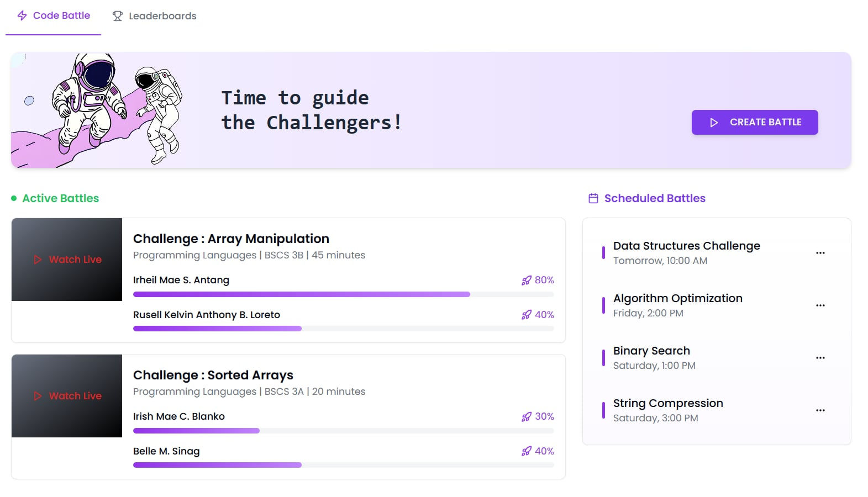Open String Compression three-dot menu
Viewport: 868px width, 497px height.
(x=820, y=410)
